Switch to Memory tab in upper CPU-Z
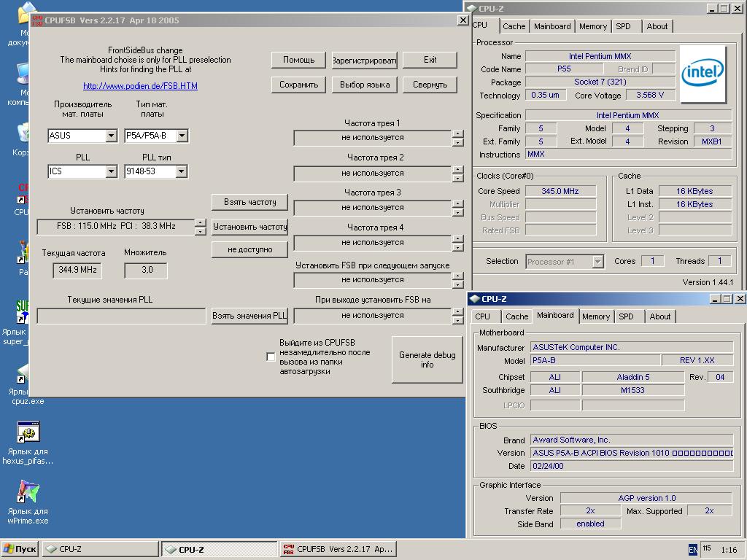 (593, 27)
